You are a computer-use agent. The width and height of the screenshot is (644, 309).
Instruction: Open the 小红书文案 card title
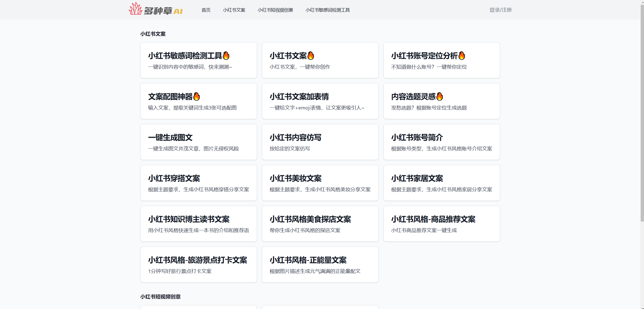[x=288, y=56]
